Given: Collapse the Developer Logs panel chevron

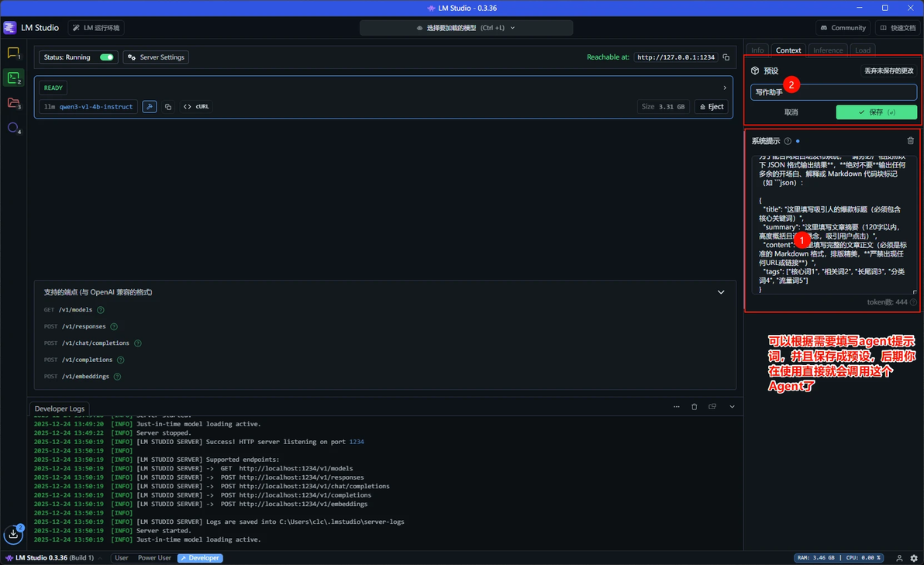Looking at the screenshot, I should point(732,407).
